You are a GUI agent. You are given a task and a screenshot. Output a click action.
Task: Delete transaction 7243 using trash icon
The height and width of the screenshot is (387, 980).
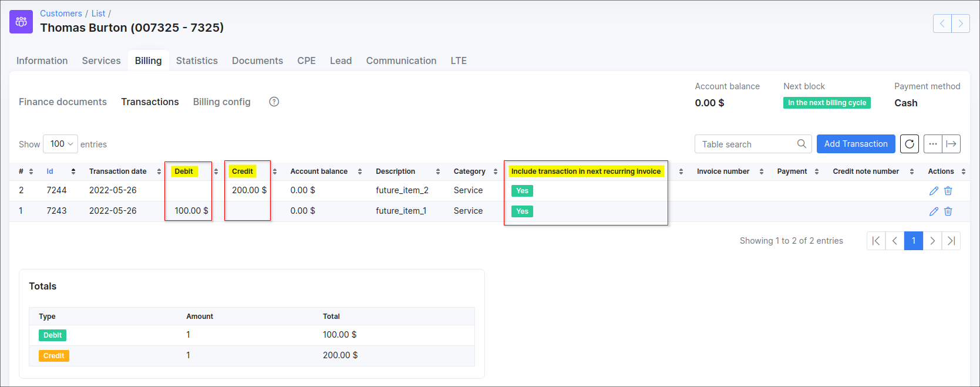pyautogui.click(x=948, y=211)
